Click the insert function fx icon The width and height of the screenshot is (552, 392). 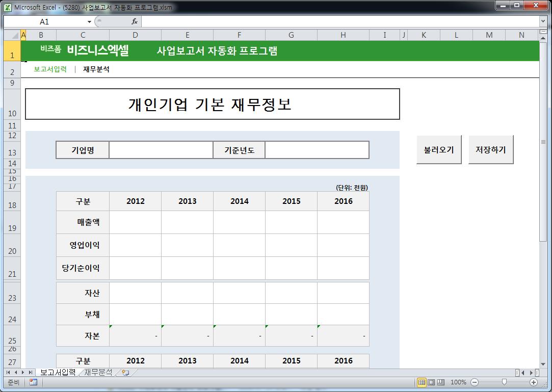coord(135,21)
